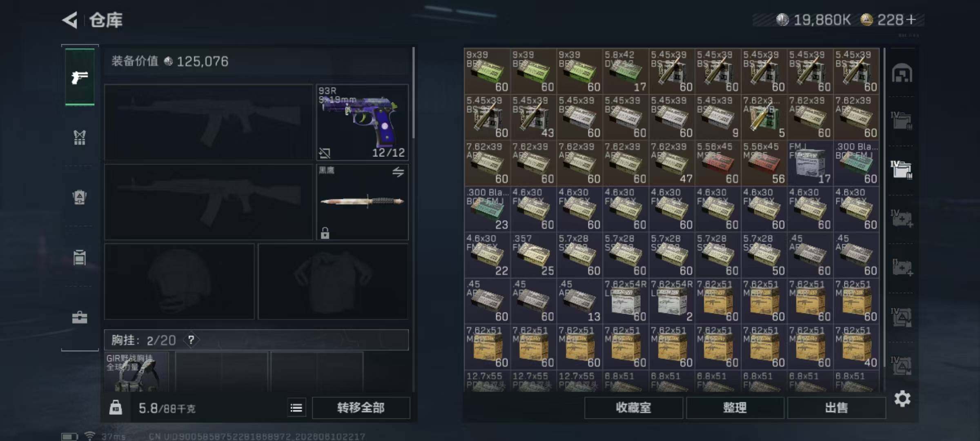
Task: Select the highlighted IV ammo folder container
Action: [902, 169]
